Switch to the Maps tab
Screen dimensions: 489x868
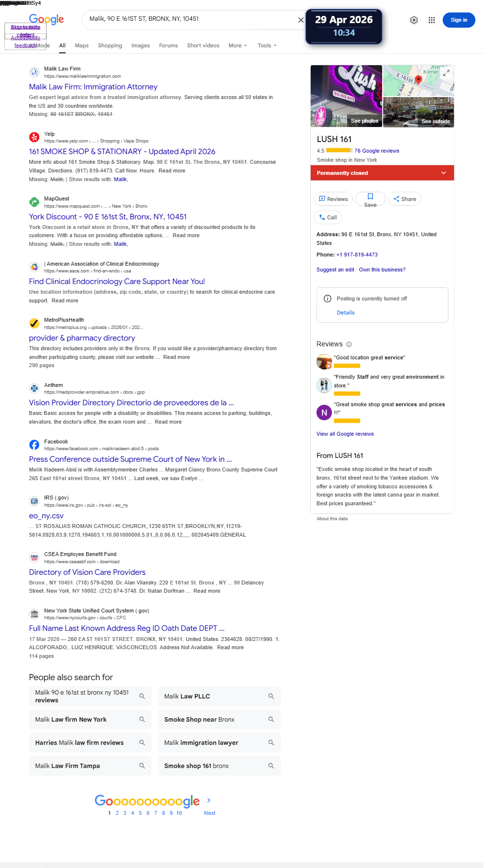82,45
